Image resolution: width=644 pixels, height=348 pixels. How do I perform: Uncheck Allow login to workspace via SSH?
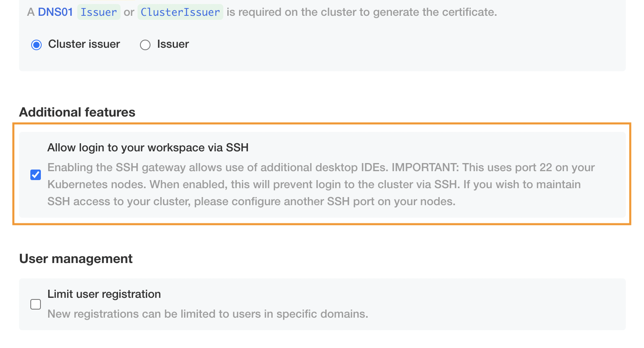36,175
